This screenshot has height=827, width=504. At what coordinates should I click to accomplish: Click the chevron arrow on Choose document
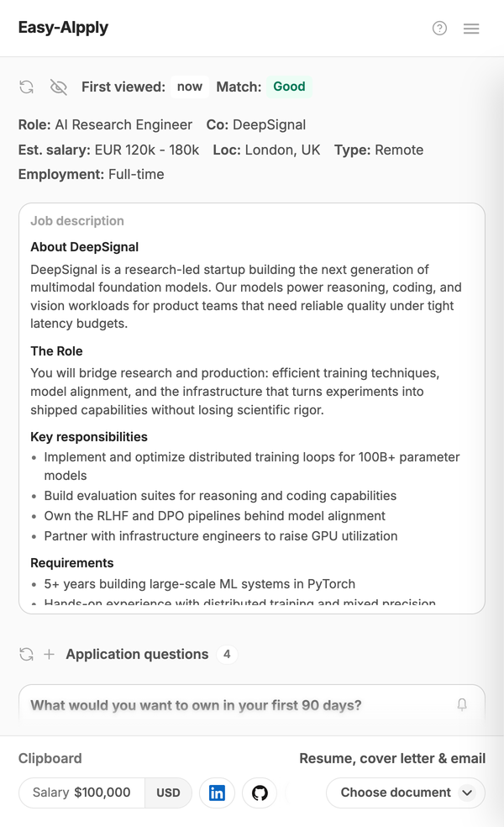pyautogui.click(x=467, y=793)
